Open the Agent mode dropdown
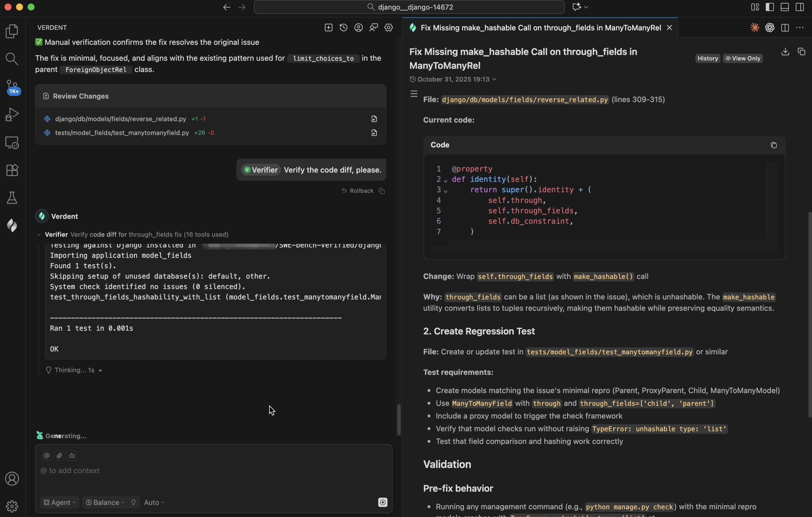Viewport: 812px width, 517px height. point(59,502)
